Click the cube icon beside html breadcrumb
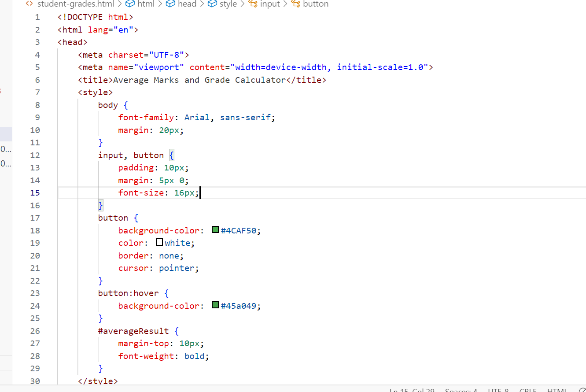 click(x=130, y=4)
